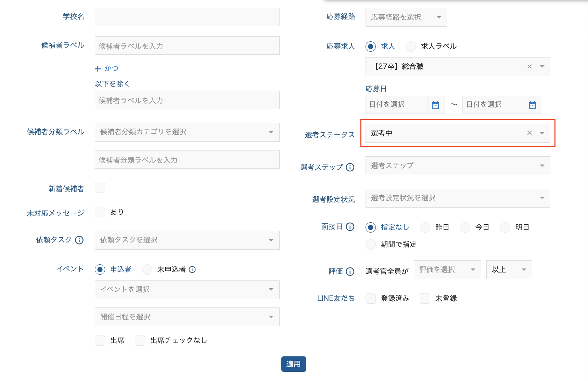Tick the LINE友だち 登録済み checkbox
This screenshot has width=588, height=381.
tap(371, 299)
